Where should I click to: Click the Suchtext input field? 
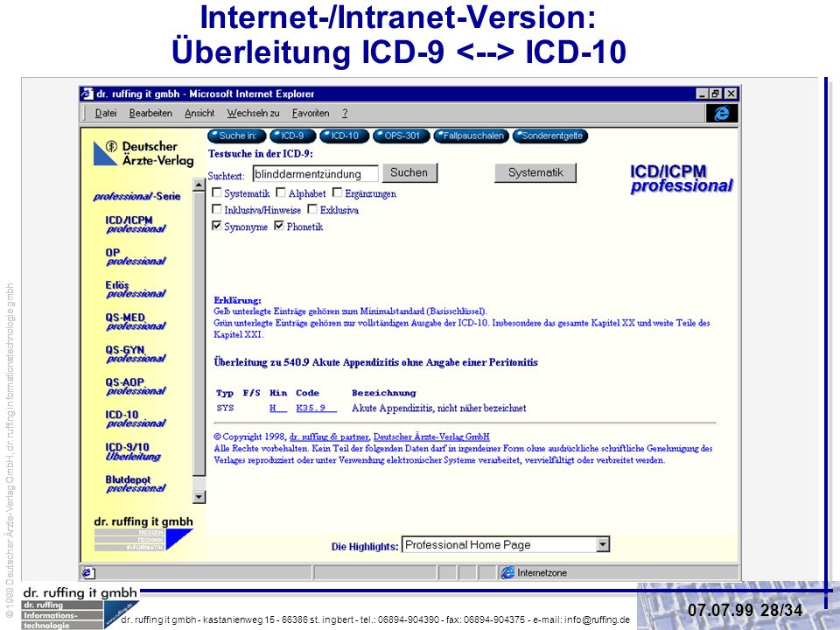[316, 173]
